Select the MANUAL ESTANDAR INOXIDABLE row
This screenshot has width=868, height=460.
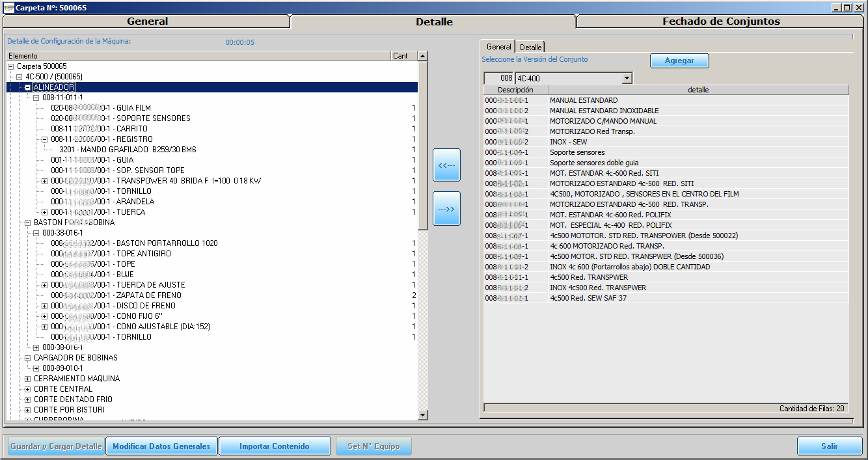[x=604, y=111]
